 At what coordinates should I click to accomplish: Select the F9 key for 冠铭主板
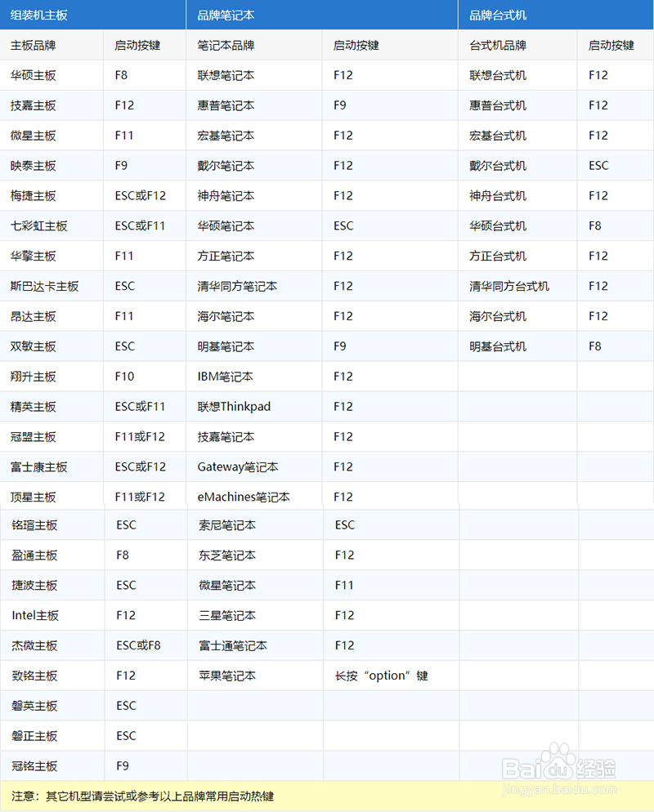pyautogui.click(x=123, y=765)
